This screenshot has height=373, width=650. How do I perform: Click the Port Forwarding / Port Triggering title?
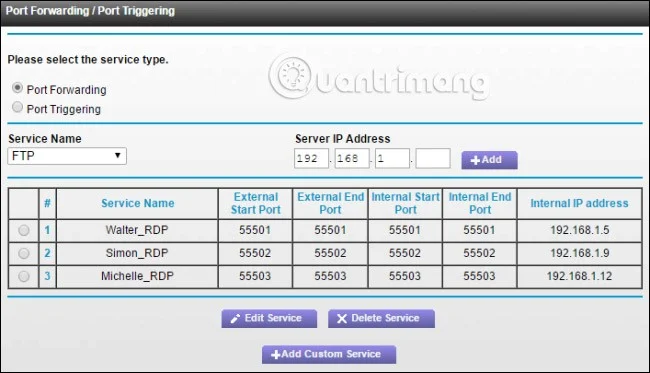[x=90, y=11]
